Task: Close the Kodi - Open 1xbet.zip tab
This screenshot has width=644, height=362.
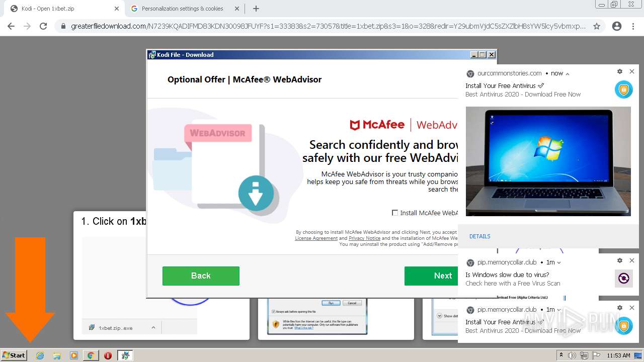Action: (117, 9)
